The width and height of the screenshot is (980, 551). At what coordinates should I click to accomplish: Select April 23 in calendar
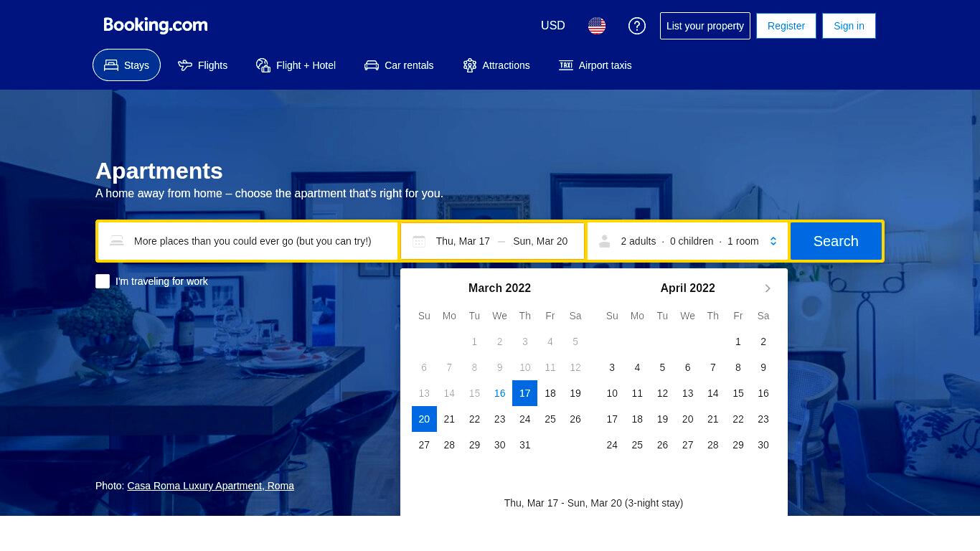(763, 419)
